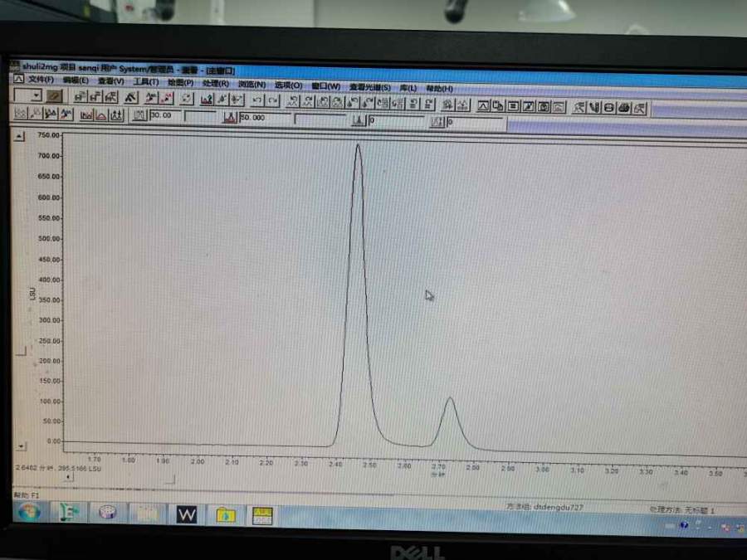Click the redo arrow icon in toolbar
Screen dimensions: 747x560
(x=272, y=100)
